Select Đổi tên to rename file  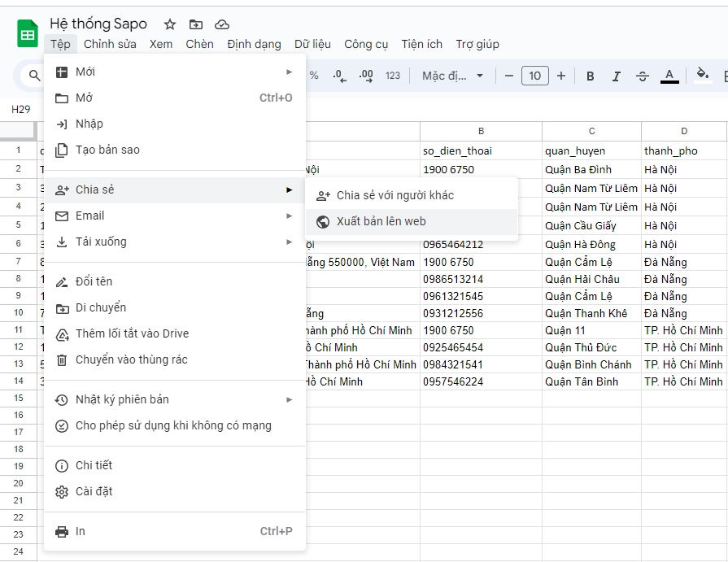(175, 281)
